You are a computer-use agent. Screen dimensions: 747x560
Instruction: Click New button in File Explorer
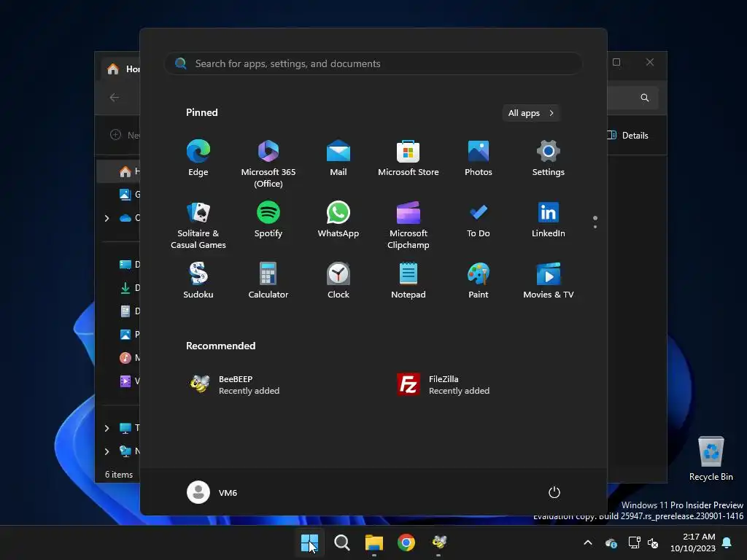point(124,135)
